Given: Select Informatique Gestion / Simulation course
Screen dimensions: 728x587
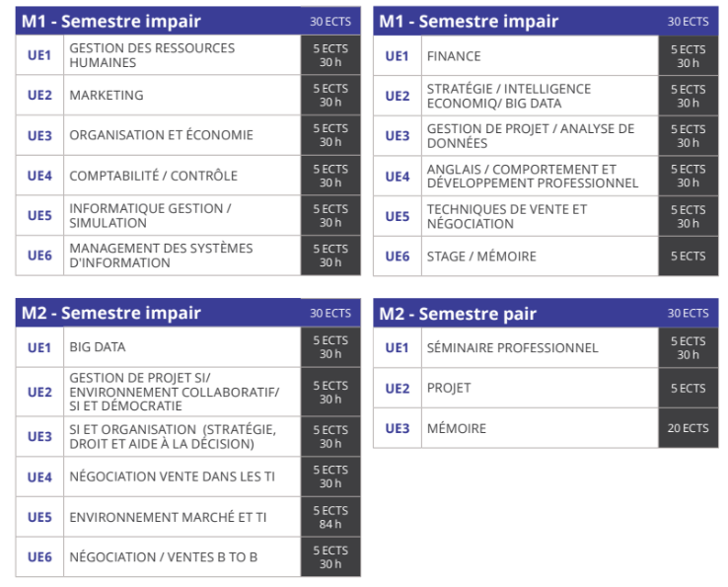Looking at the screenshot, I should pos(150,215).
